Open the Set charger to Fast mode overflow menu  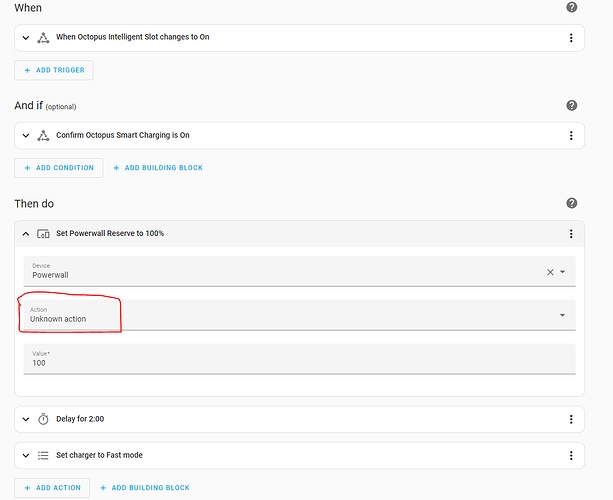pos(571,455)
